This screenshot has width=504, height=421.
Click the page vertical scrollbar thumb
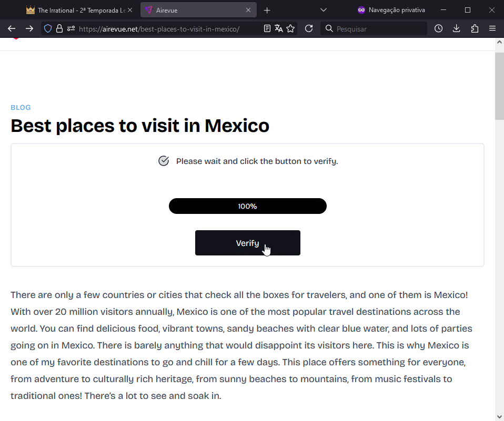coord(499,86)
